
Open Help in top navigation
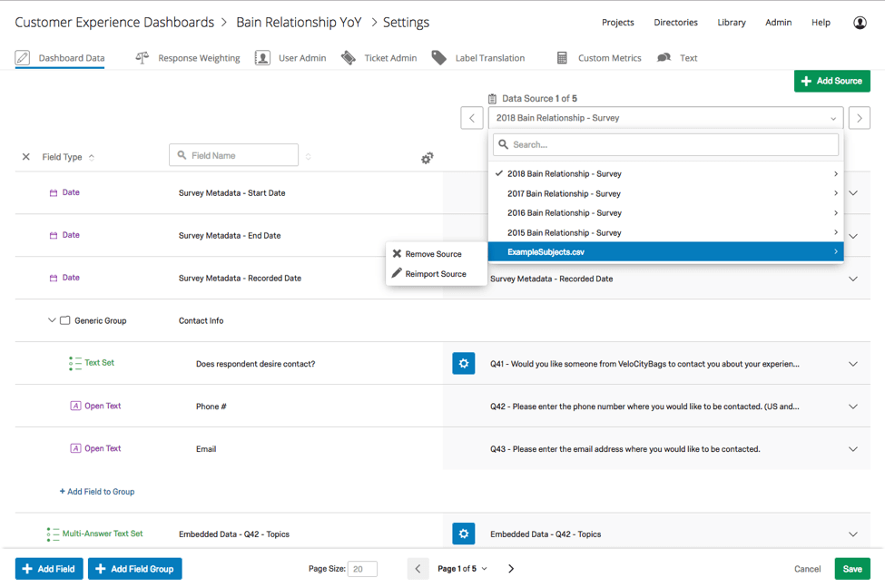pos(821,23)
